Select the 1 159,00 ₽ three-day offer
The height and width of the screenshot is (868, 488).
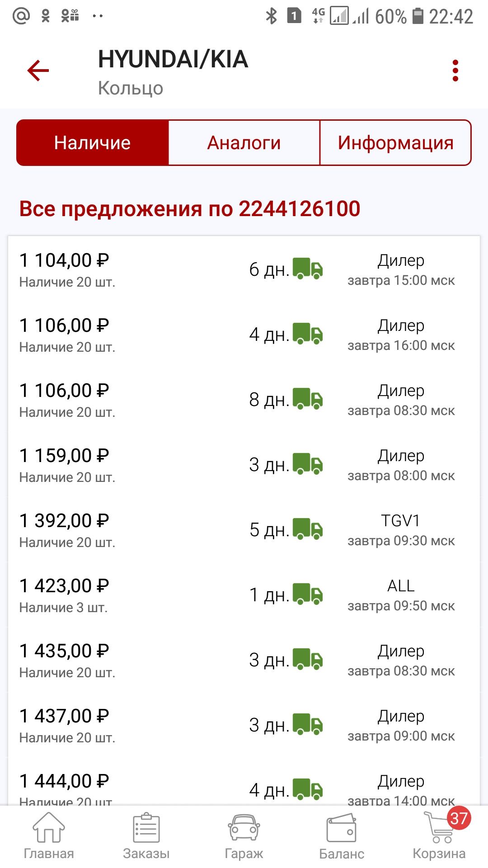click(244, 465)
